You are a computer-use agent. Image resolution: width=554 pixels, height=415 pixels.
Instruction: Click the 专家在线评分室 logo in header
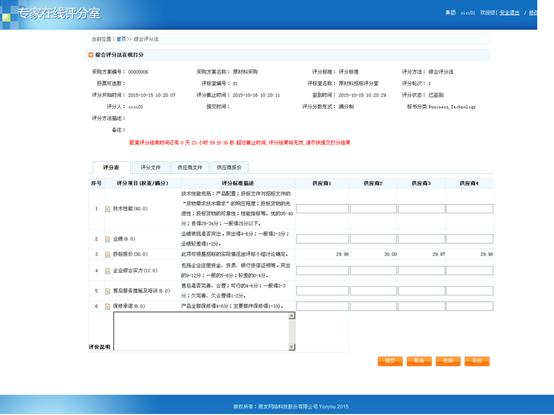pyautogui.click(x=59, y=13)
